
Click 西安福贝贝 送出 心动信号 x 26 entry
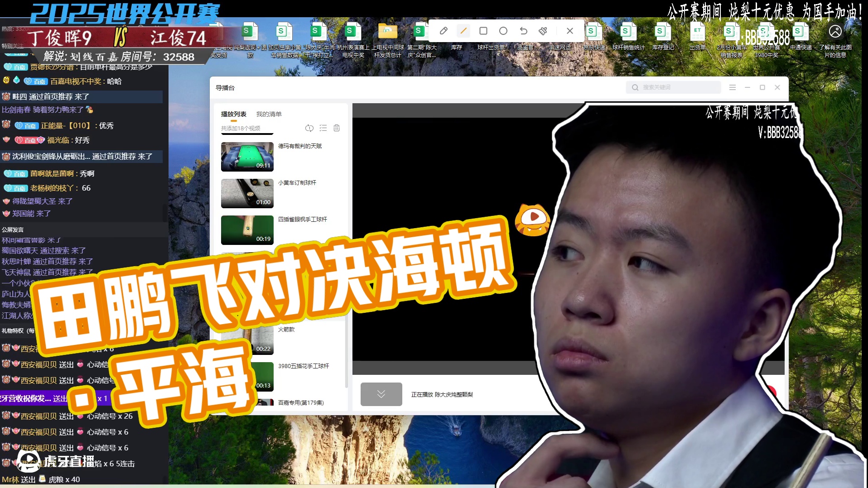click(x=67, y=416)
